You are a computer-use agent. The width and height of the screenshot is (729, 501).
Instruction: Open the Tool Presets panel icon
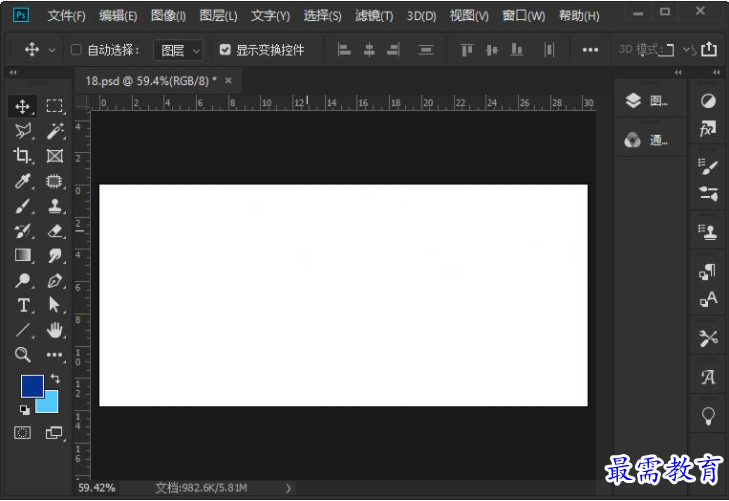coord(708,338)
